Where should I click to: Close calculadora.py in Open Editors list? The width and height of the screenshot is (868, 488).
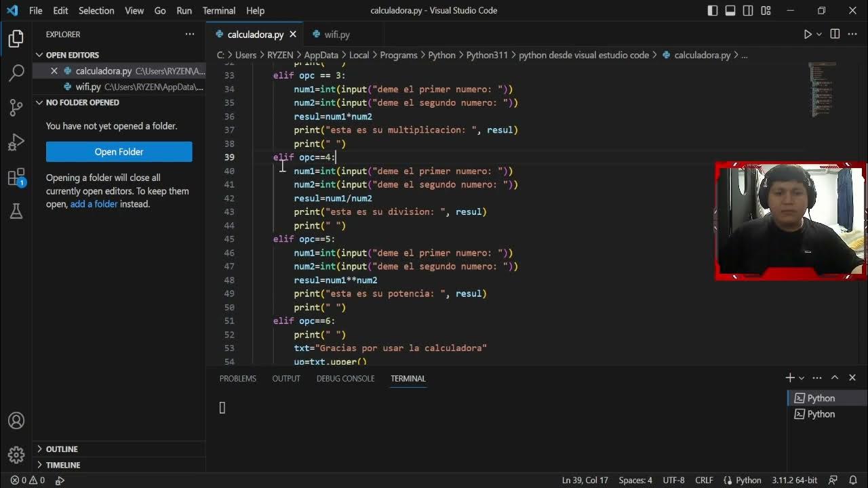[54, 70]
